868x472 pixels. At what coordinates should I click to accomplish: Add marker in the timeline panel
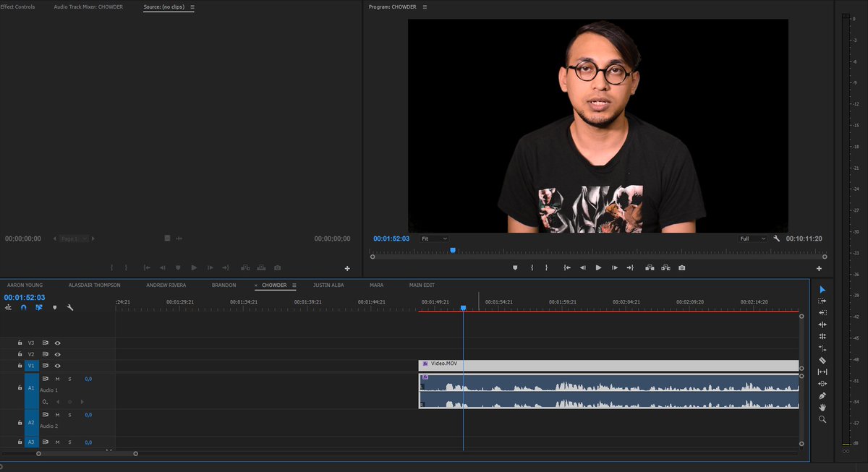54,307
